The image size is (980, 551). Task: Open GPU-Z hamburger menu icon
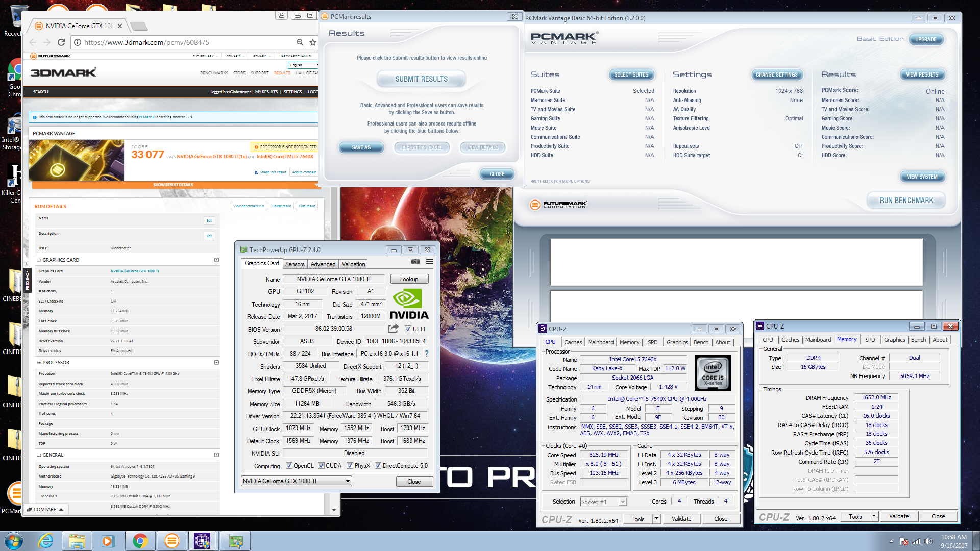[x=430, y=261]
